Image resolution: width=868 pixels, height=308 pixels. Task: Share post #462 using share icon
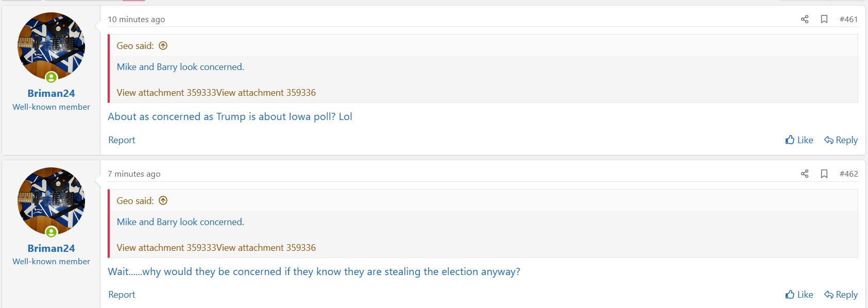click(805, 174)
